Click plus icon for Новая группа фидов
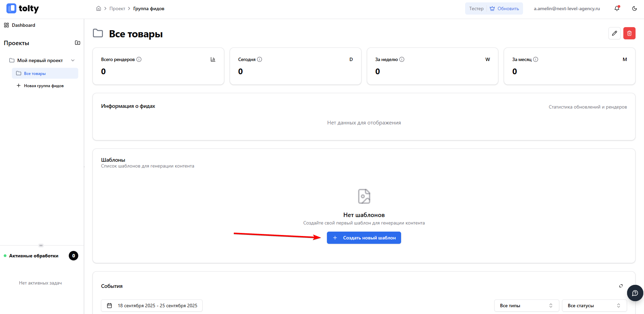 19,85
